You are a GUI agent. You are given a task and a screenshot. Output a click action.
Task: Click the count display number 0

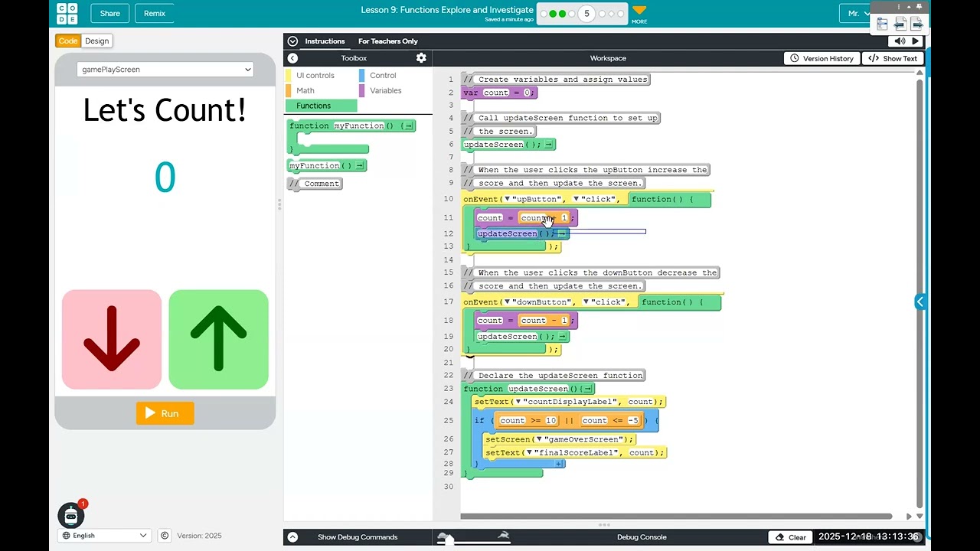tap(165, 178)
